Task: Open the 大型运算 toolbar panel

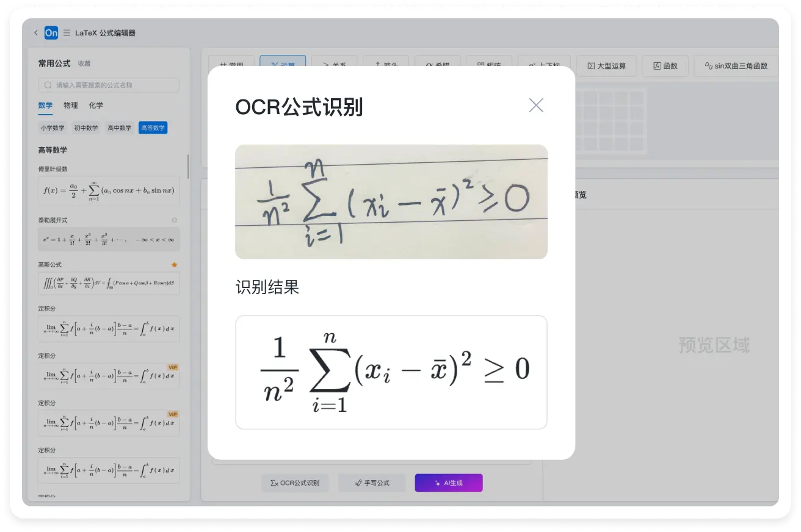Action: coord(606,66)
